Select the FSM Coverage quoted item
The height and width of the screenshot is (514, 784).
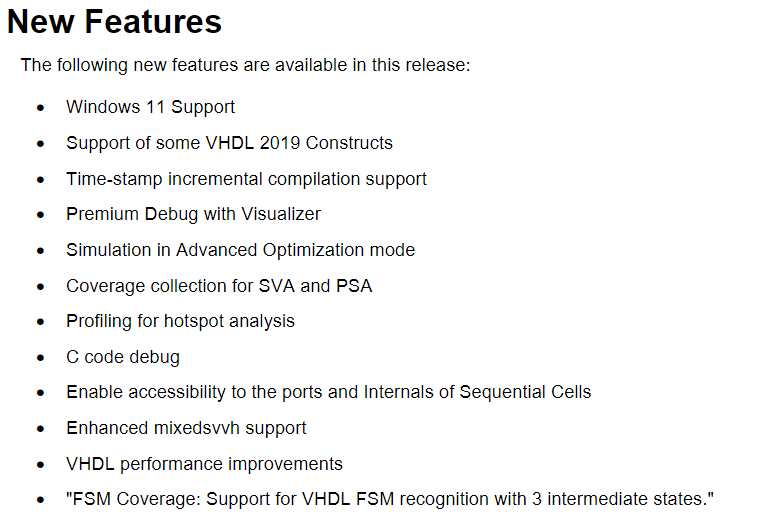tap(390, 499)
